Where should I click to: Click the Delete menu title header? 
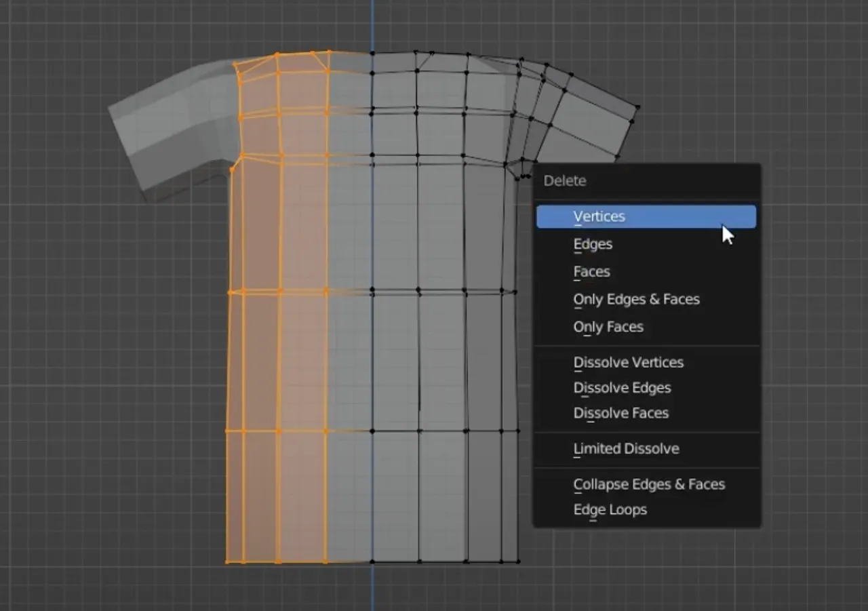pos(565,180)
